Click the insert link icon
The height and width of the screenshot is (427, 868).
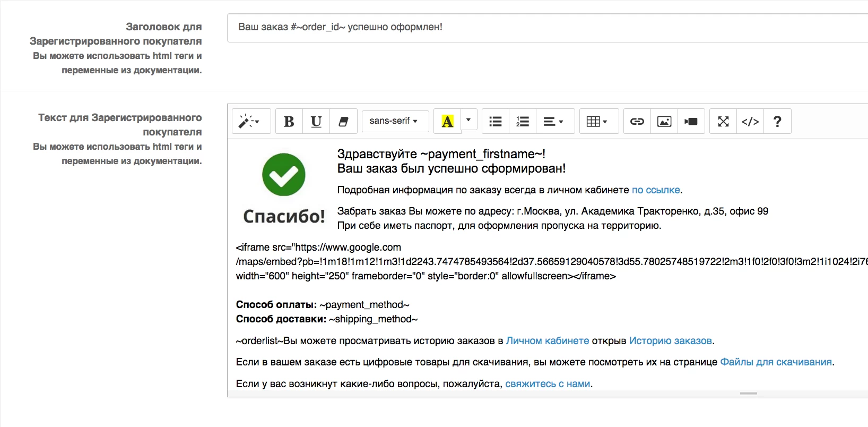[x=637, y=122]
